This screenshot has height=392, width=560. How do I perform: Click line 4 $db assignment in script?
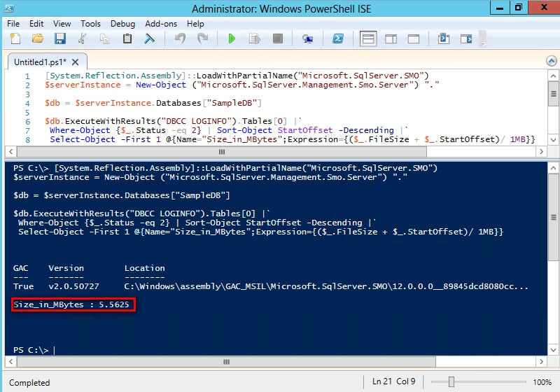153,103
